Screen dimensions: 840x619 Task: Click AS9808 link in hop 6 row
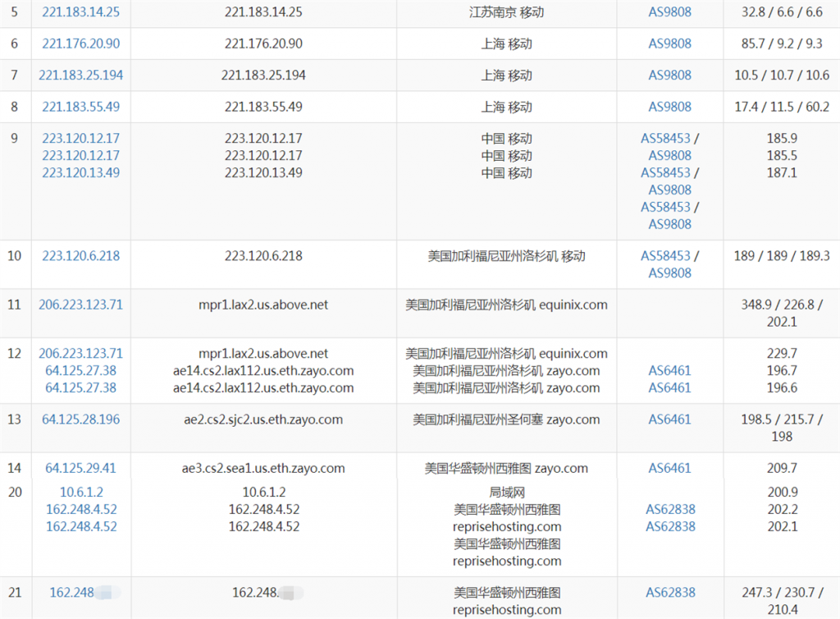tap(669, 44)
